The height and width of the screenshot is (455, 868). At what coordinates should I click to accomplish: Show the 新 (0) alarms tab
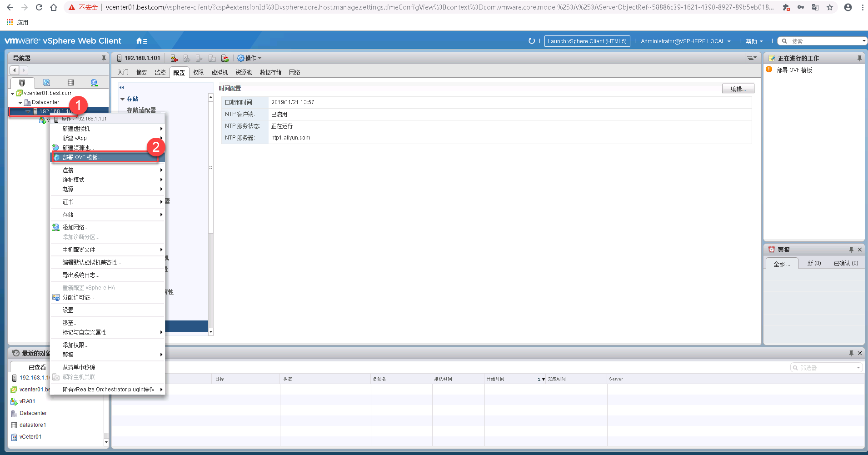click(814, 264)
